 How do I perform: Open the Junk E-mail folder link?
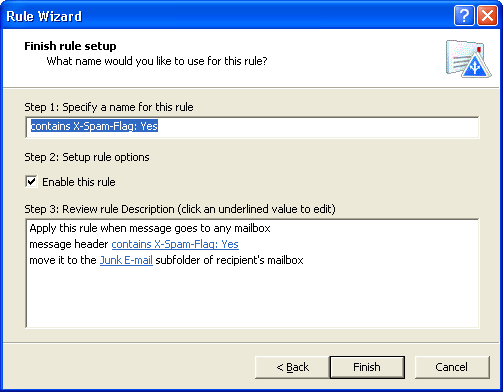(x=126, y=260)
